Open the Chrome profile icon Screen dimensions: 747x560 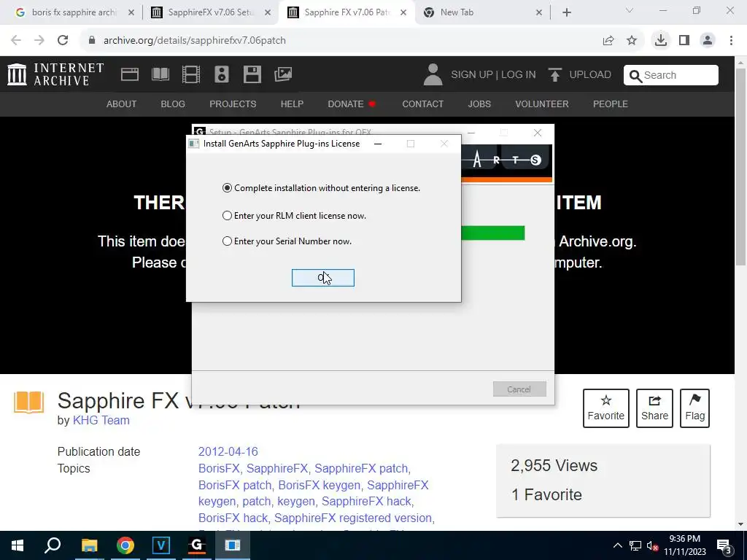(x=708, y=41)
